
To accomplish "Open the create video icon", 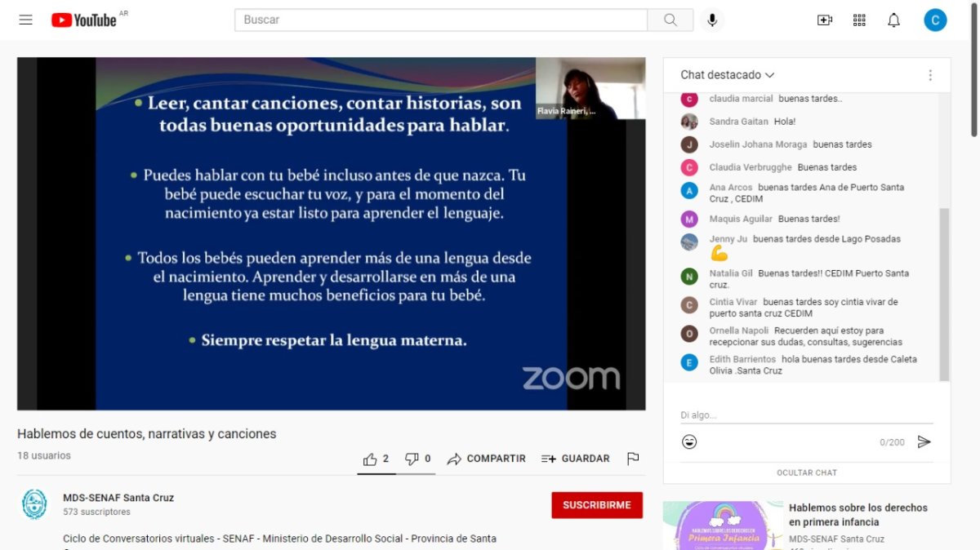I will click(825, 20).
